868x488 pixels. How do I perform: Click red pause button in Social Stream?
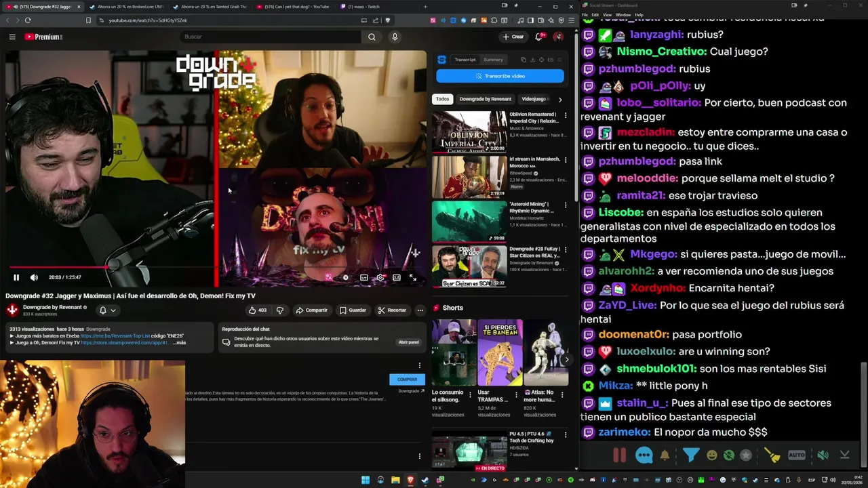coord(619,455)
